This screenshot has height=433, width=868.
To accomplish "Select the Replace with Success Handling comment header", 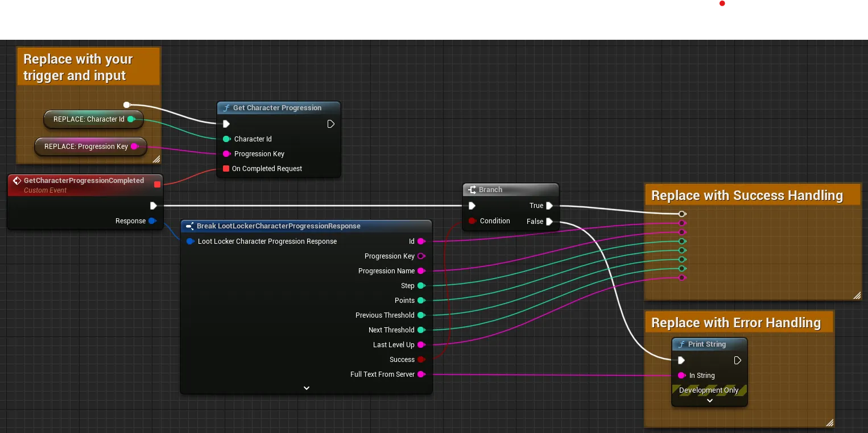I will tap(753, 195).
